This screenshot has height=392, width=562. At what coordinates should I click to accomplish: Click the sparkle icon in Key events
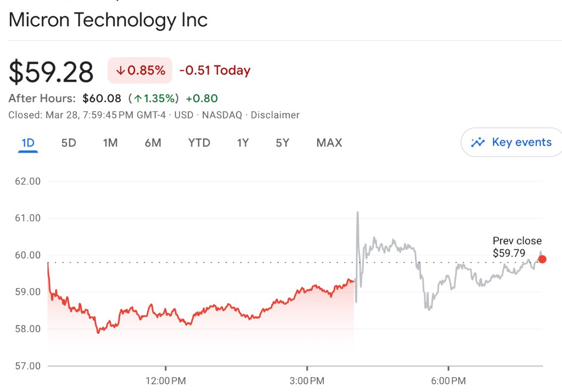(478, 143)
